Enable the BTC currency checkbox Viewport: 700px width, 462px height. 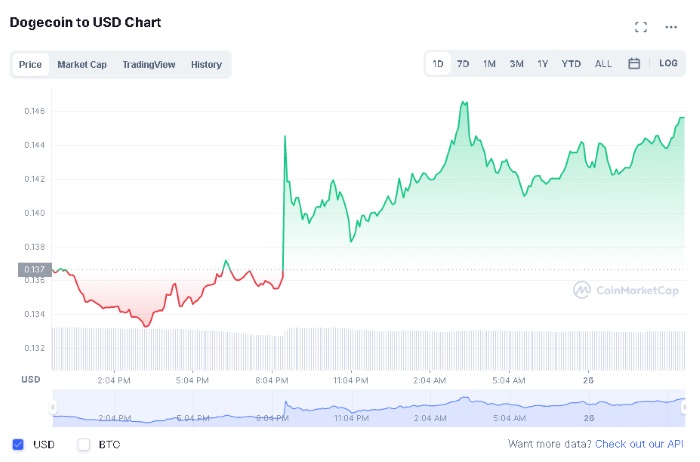[84, 443]
